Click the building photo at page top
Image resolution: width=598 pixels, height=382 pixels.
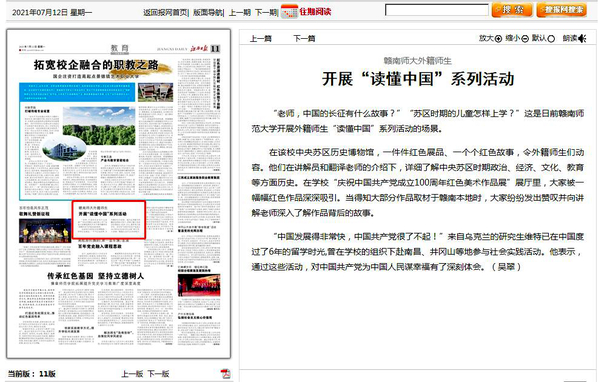[x=156, y=92]
